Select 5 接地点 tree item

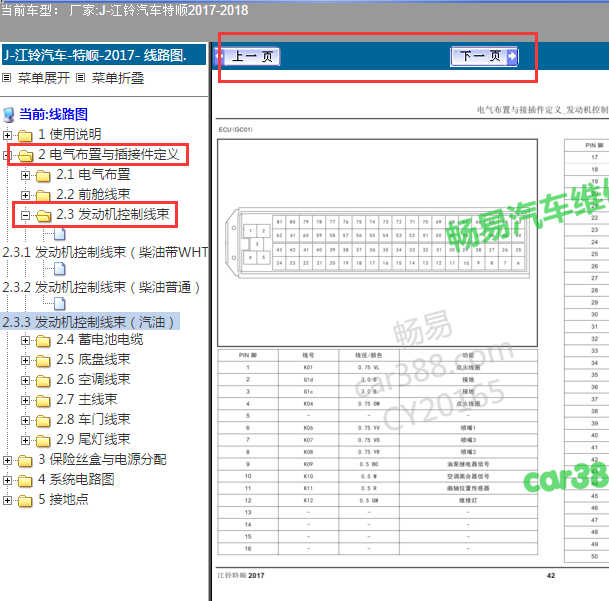tap(63, 499)
